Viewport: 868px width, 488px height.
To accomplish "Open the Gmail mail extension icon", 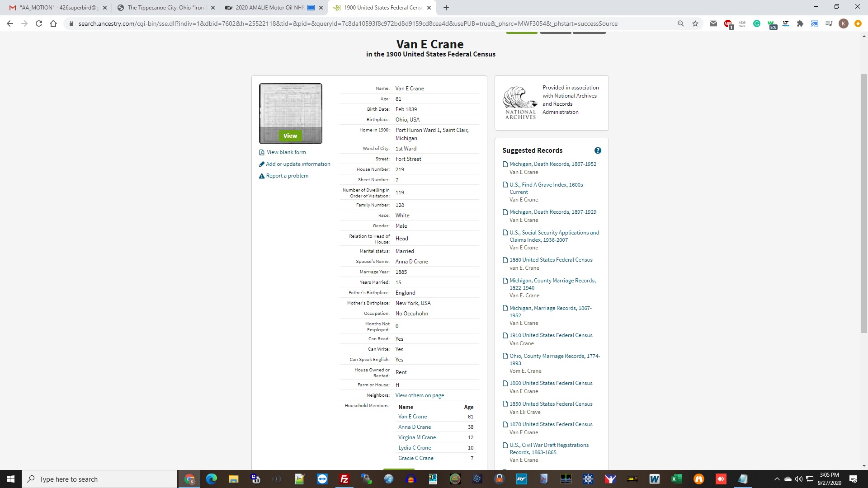I will tap(713, 23).
